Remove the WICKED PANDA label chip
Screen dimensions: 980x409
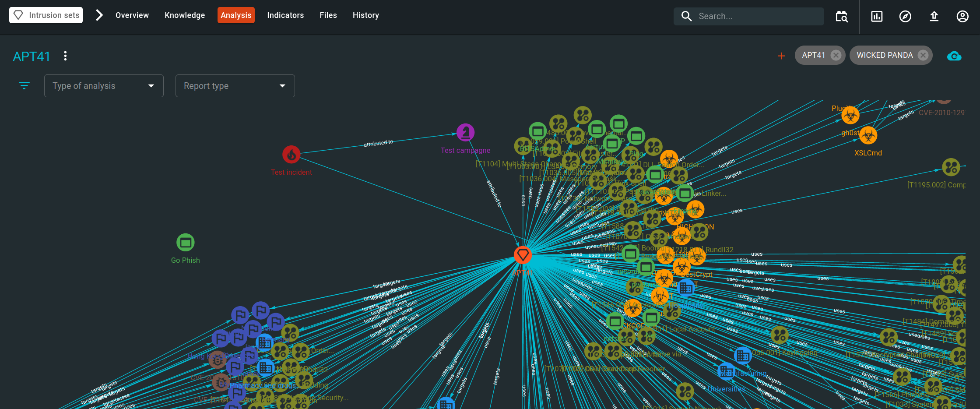tap(922, 55)
